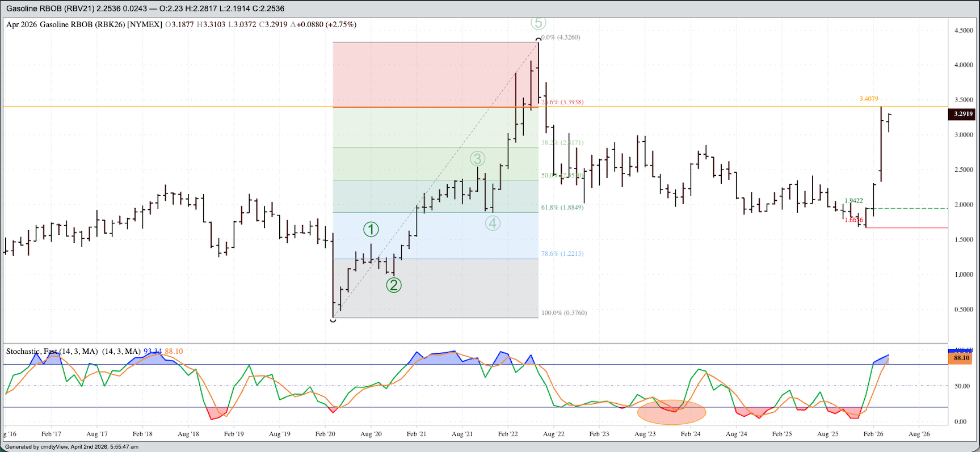This screenshot has height=452, width=980.
Task: Select the 100.0% (0.3760) retracement label
Action: coord(563,312)
